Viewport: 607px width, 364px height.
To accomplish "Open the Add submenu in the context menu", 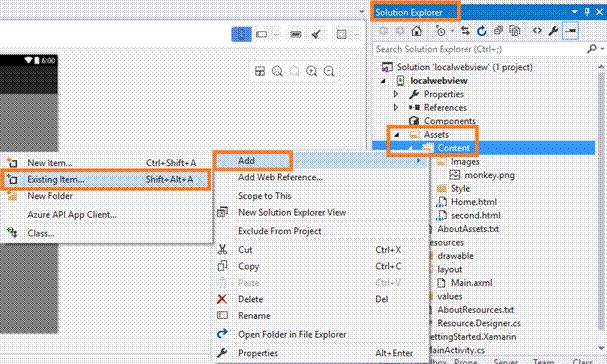I will (x=321, y=161).
